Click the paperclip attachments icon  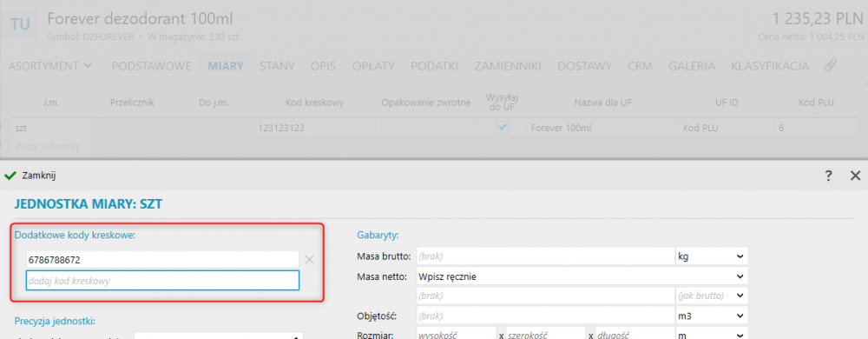click(830, 66)
